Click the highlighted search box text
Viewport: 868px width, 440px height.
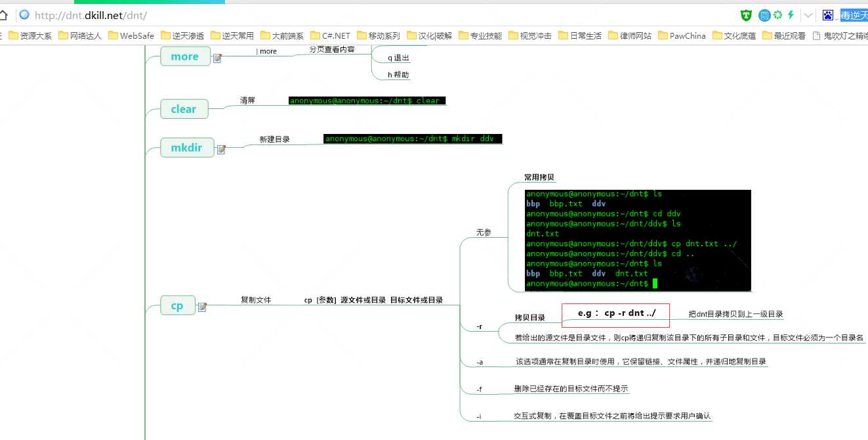(x=854, y=15)
